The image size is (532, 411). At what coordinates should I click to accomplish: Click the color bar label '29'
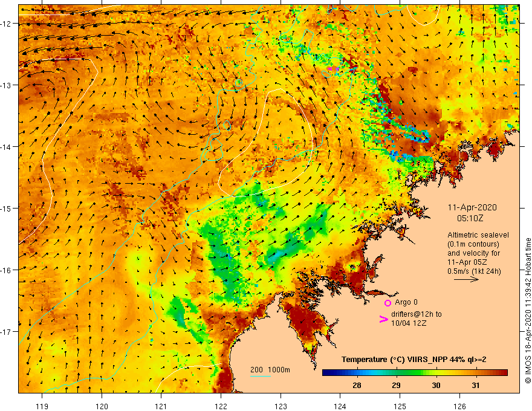point(397,385)
